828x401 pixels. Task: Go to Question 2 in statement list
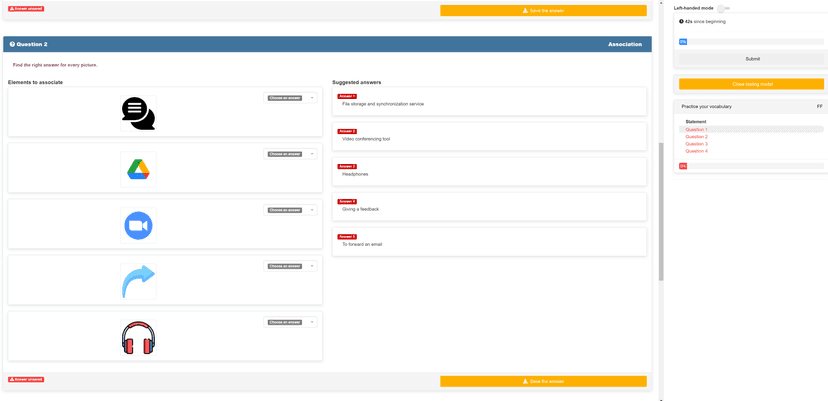pyautogui.click(x=696, y=137)
